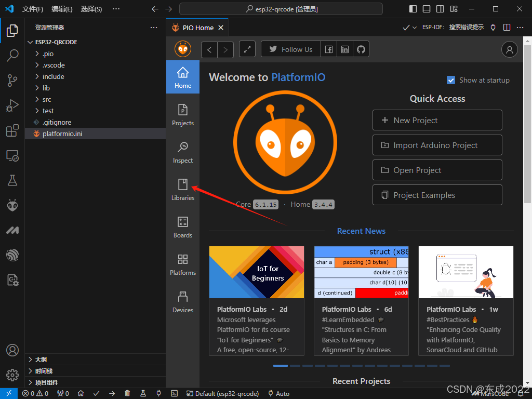The height and width of the screenshot is (399, 532).
Task: Expand the 时间线 timeline section
Action: tap(96, 371)
